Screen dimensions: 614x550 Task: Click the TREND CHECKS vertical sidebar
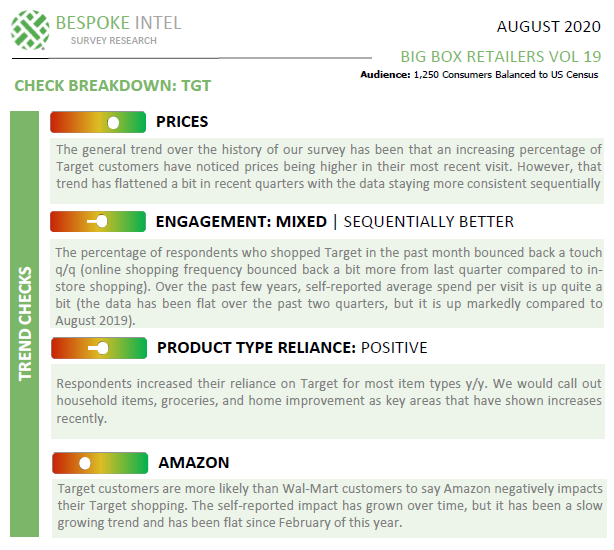[x=24, y=324]
